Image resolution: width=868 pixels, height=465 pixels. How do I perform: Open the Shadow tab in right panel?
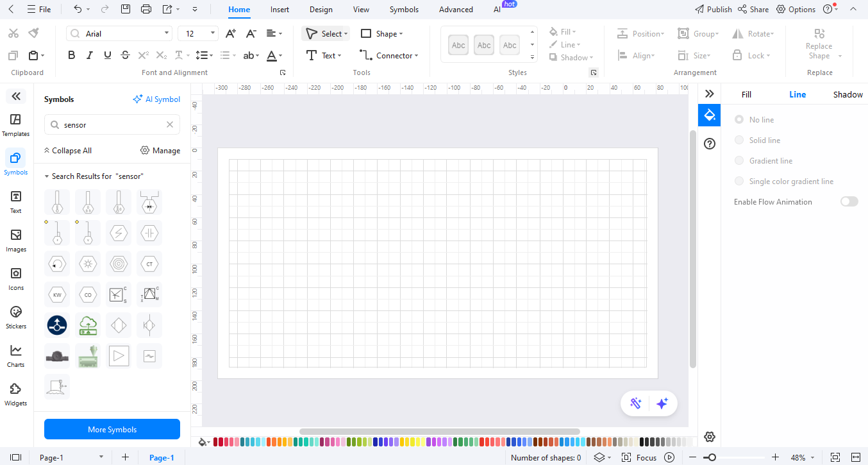(847, 94)
